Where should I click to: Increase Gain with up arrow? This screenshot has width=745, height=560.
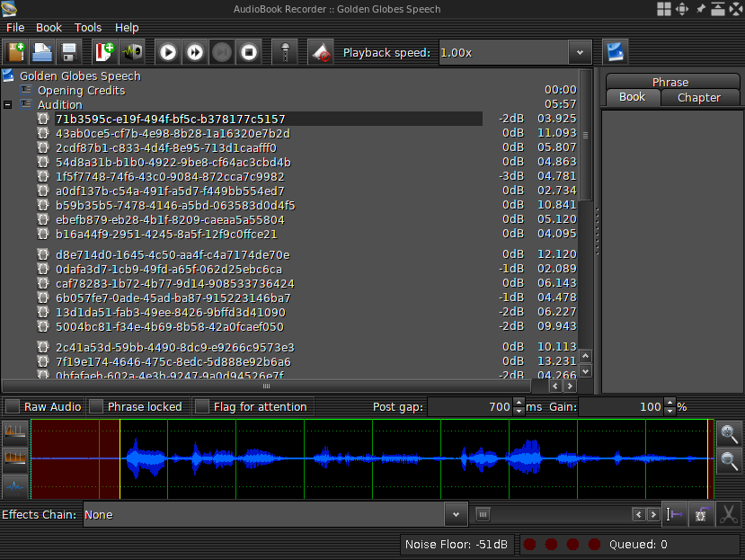[x=670, y=402]
